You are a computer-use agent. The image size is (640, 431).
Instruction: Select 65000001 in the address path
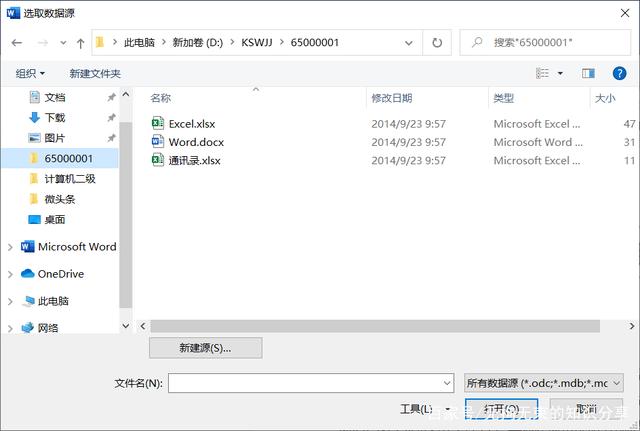point(314,42)
